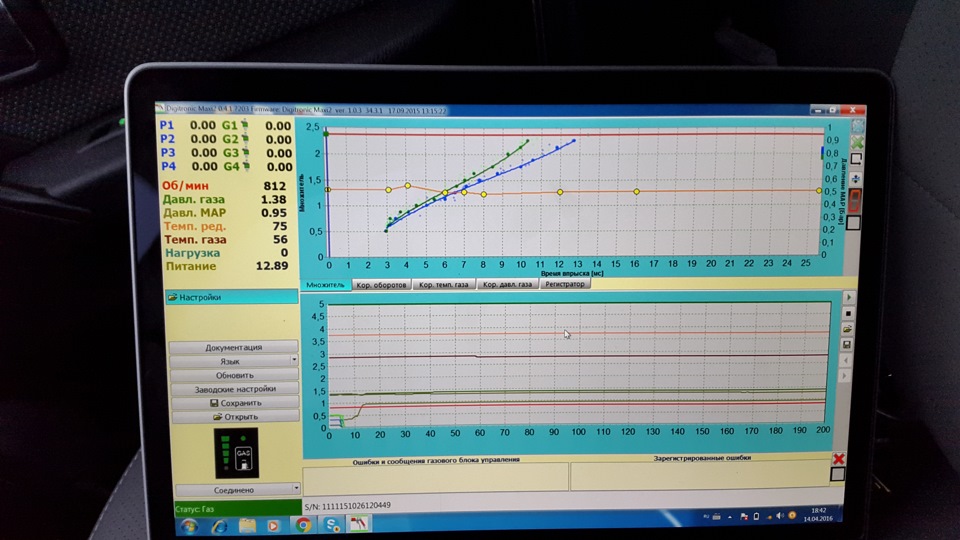960x540 pixels.
Task: Open File Explorer from taskbar
Action: coord(247,525)
